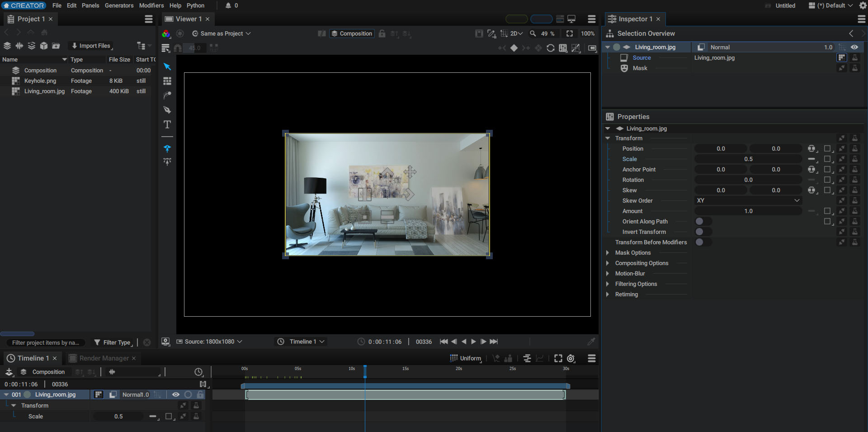Open the Default workspace layout selector
Image resolution: width=868 pixels, height=432 pixels.
point(830,5)
